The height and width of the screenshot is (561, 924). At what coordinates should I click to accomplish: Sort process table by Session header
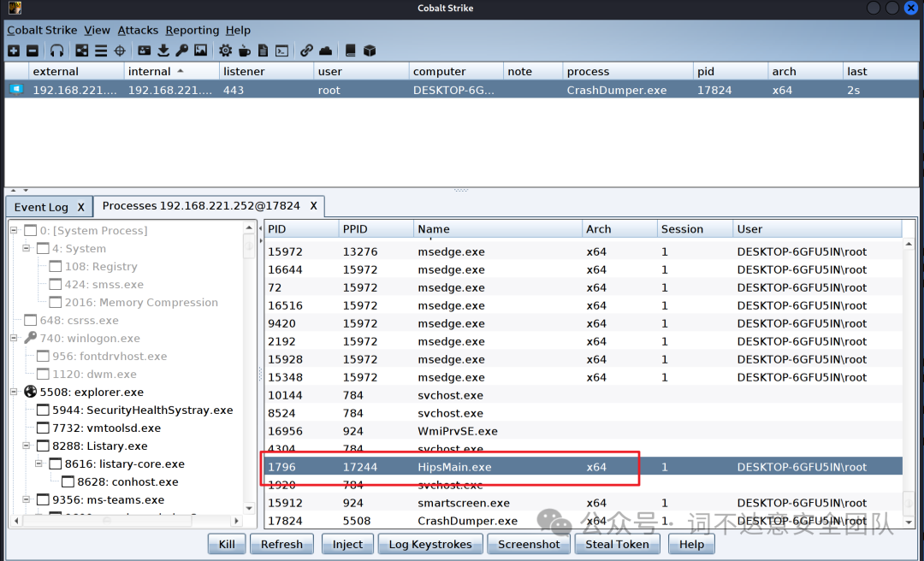pyautogui.click(x=695, y=229)
